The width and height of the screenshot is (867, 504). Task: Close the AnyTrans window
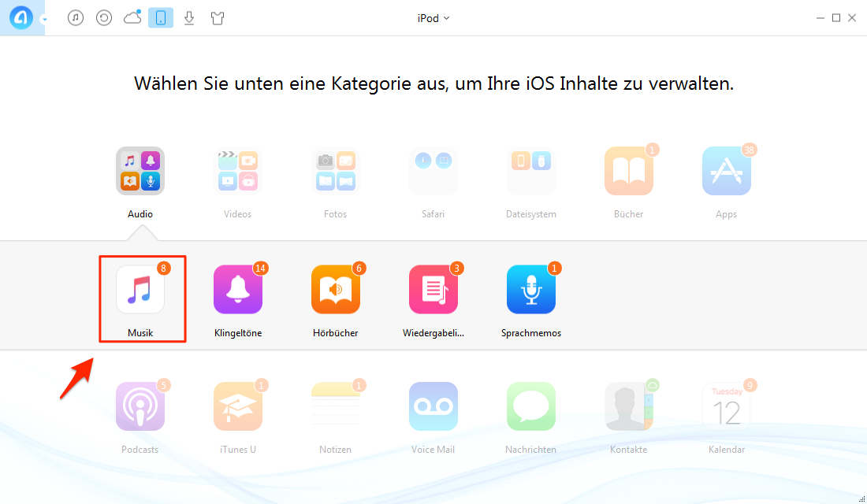tap(852, 18)
